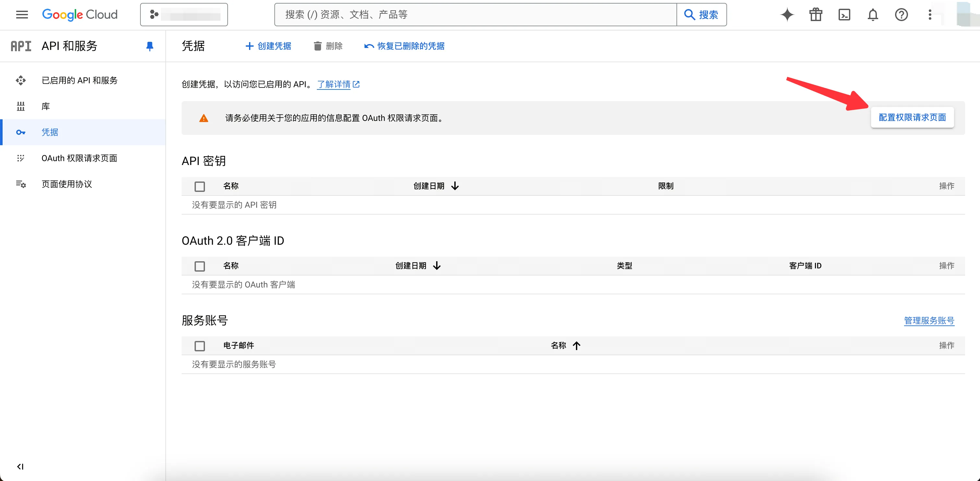Image resolution: width=980 pixels, height=481 pixels.
Task: Open the three-dot settings menu
Action: [x=930, y=15]
